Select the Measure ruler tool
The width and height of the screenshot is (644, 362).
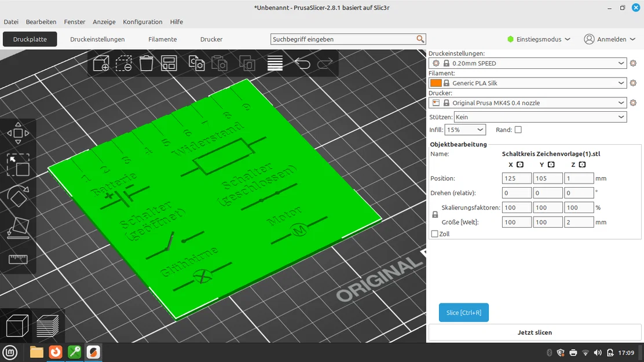coord(18,259)
